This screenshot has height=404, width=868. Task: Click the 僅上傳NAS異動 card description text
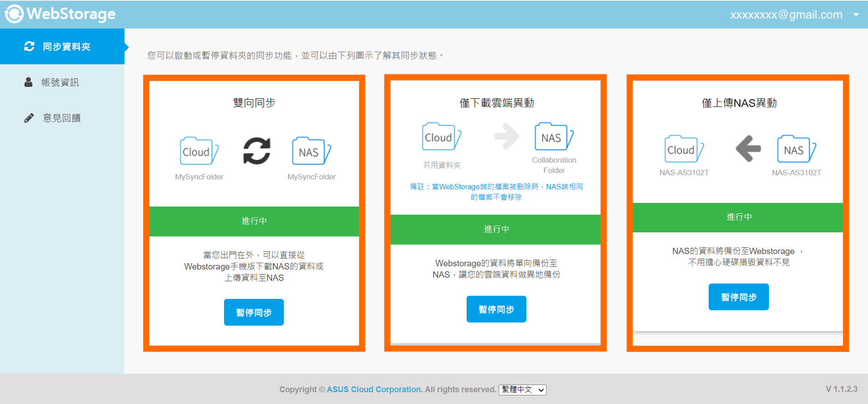[738, 256]
